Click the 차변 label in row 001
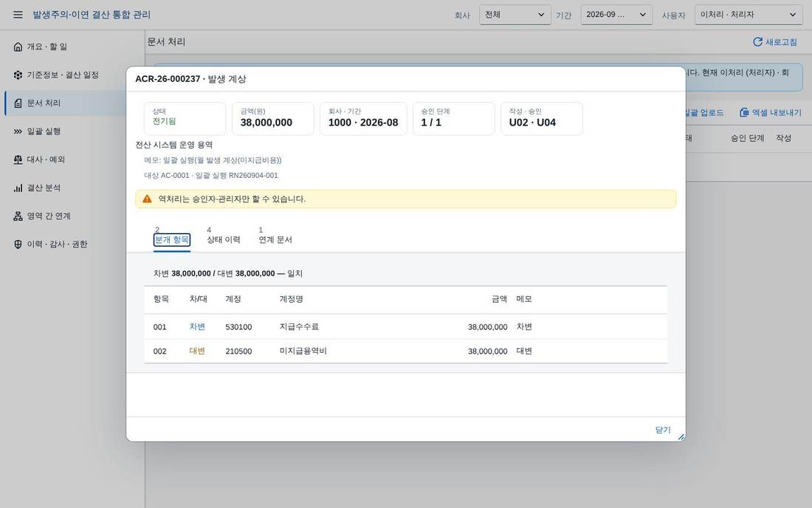 click(x=197, y=327)
